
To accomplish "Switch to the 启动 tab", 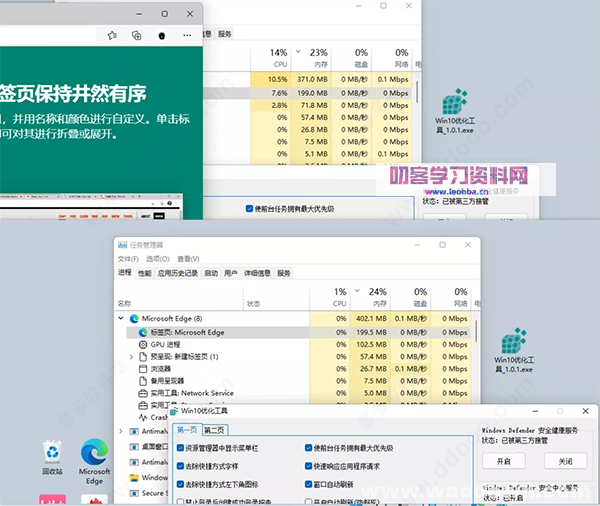I will (x=211, y=273).
